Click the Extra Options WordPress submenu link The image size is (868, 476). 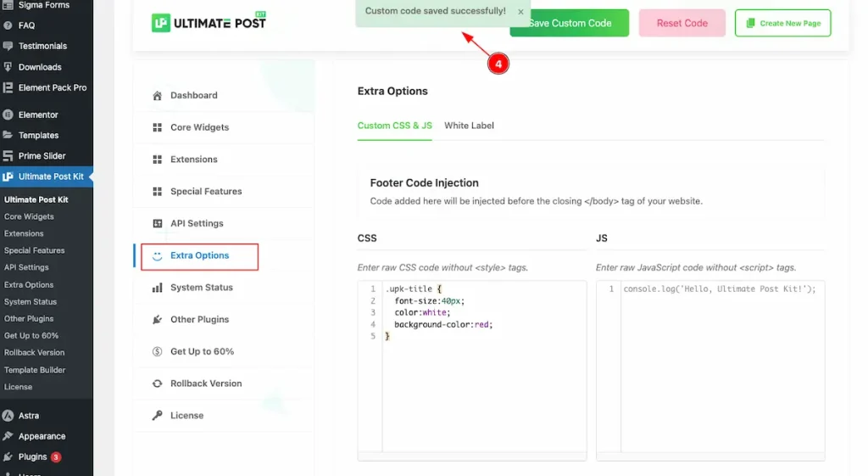(x=29, y=285)
